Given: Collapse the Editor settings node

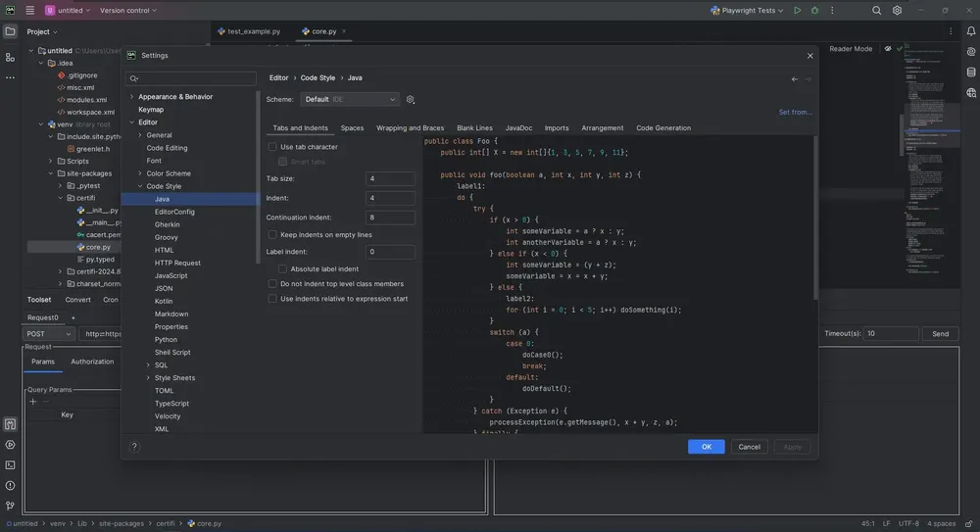Looking at the screenshot, I should point(132,122).
